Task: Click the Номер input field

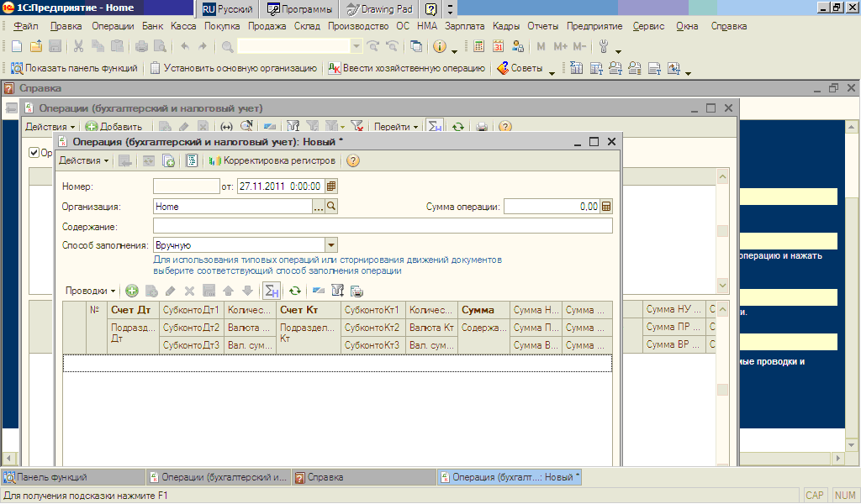Action: point(186,186)
